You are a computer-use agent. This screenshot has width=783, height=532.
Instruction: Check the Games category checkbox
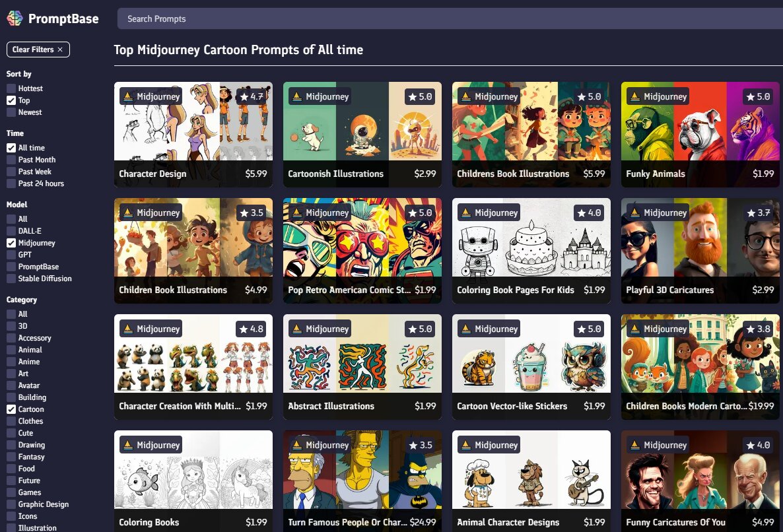(11, 492)
